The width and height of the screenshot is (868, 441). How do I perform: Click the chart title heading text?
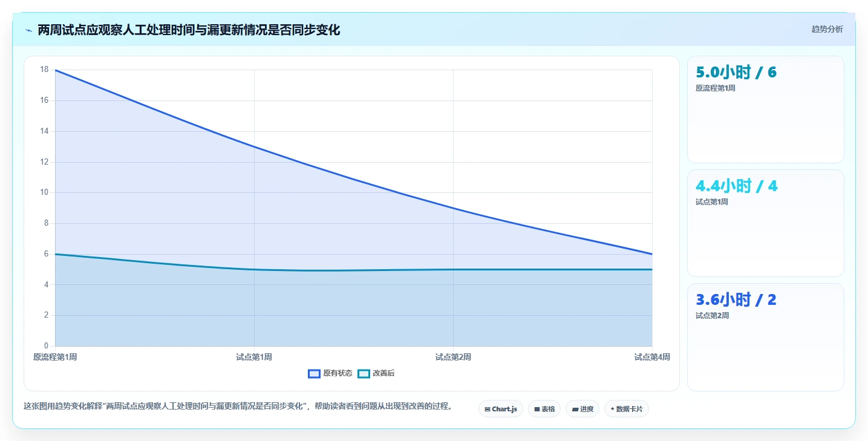coord(189,30)
